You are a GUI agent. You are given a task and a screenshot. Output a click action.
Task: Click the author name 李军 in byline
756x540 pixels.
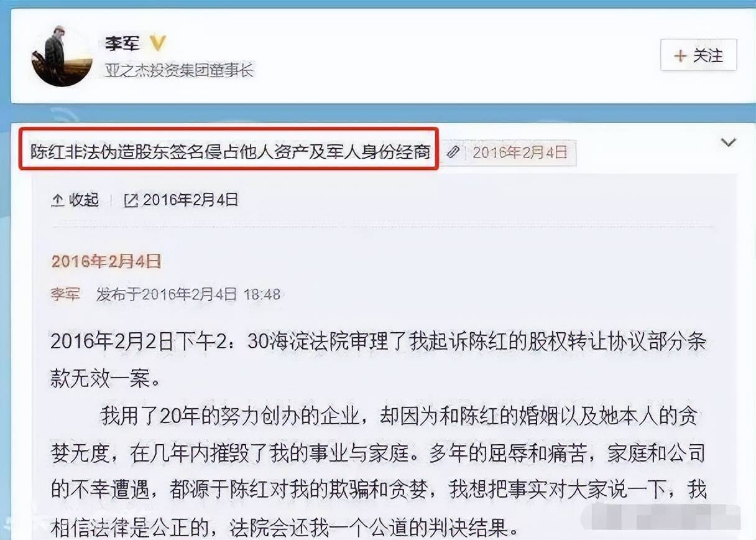click(65, 294)
